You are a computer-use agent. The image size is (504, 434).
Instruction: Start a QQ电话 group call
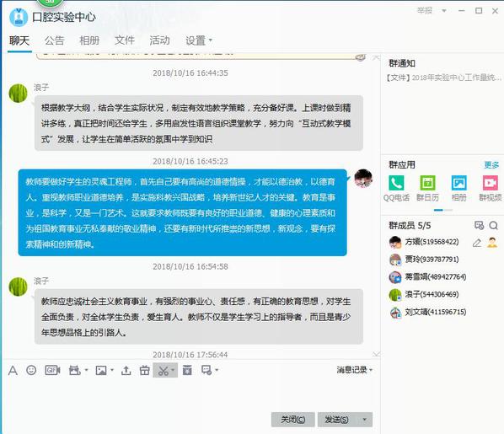(x=396, y=188)
